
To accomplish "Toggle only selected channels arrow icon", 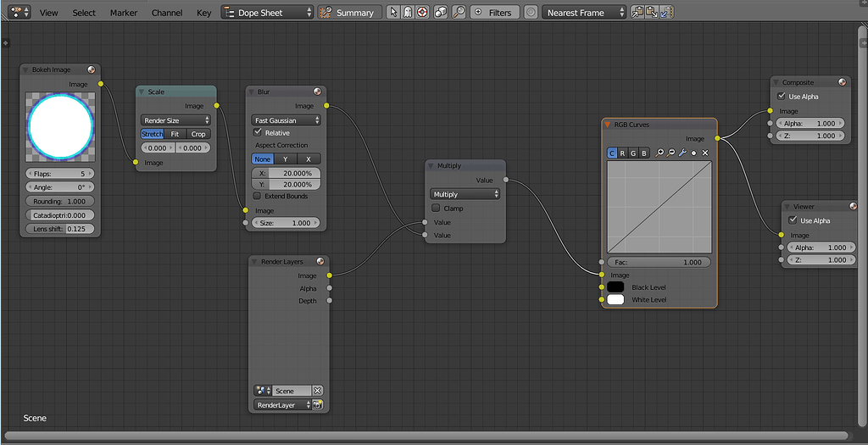I will click(x=393, y=12).
